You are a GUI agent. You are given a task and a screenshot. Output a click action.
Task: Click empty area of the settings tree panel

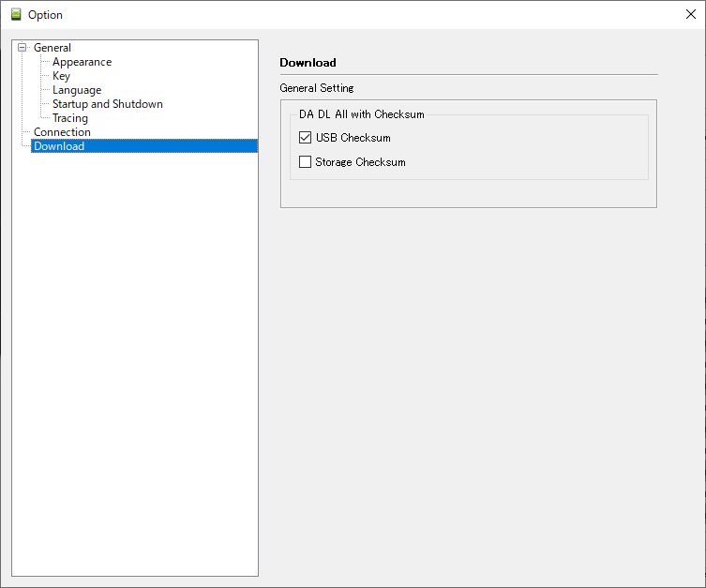pos(135,360)
